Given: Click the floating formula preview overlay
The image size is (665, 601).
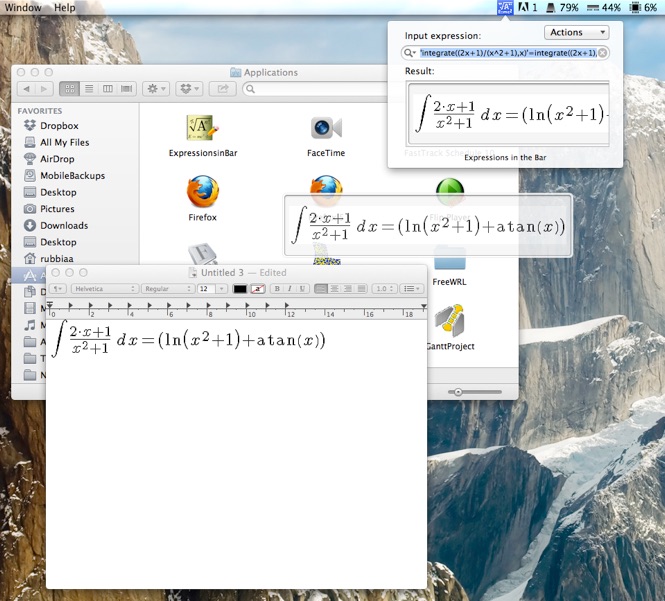Looking at the screenshot, I should [x=428, y=226].
